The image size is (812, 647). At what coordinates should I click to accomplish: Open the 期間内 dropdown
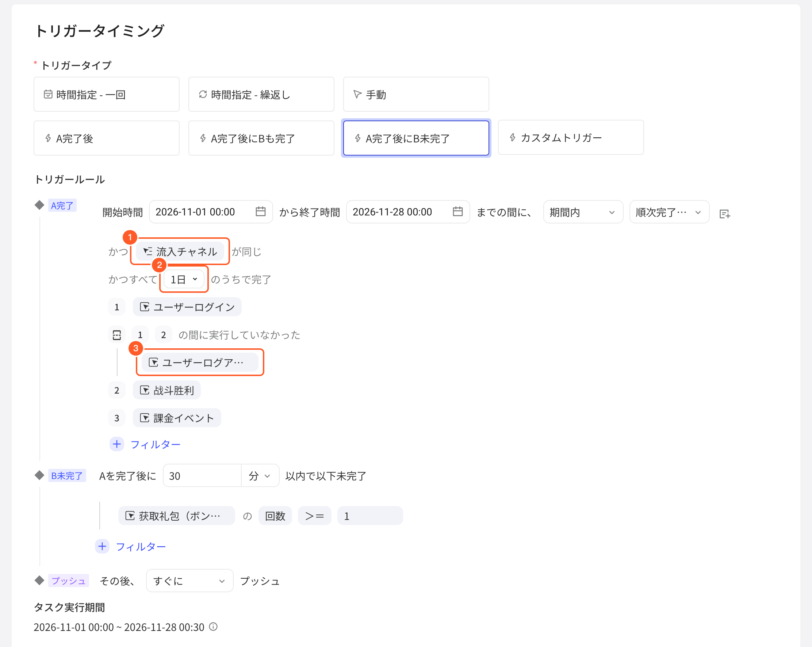click(583, 212)
